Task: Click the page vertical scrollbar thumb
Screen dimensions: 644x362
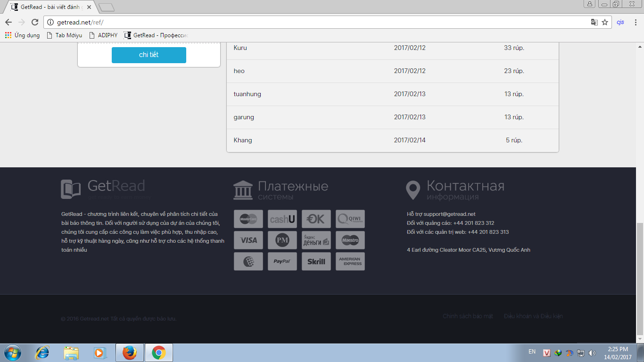Action: point(640,278)
